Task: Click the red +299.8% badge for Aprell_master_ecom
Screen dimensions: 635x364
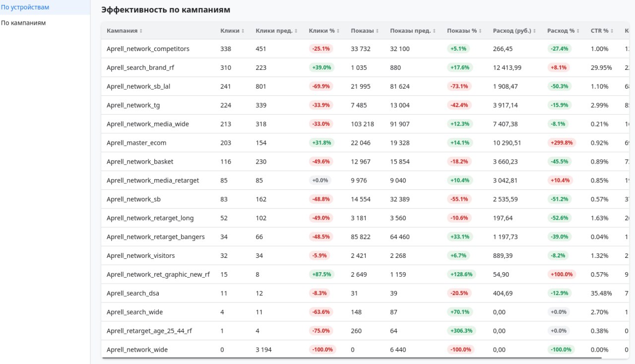Action: 561,142
